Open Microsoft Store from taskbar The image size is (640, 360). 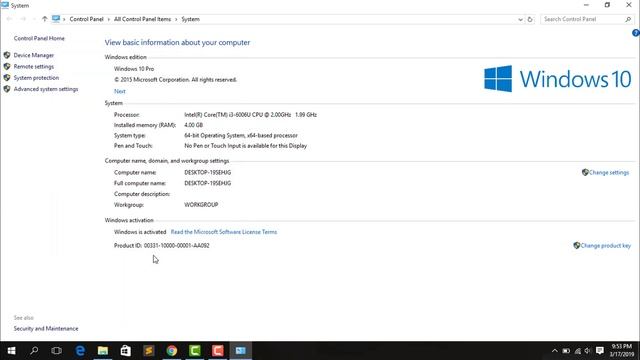(x=126, y=351)
